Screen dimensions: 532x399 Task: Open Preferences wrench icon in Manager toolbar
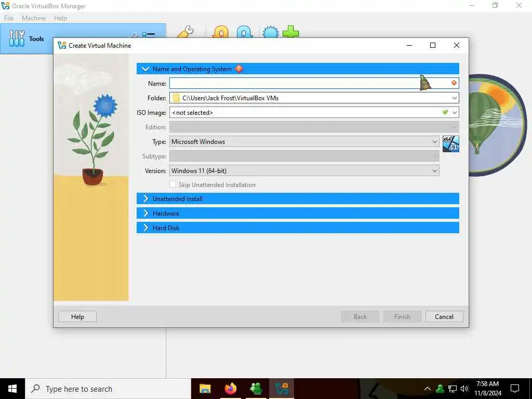click(185, 32)
